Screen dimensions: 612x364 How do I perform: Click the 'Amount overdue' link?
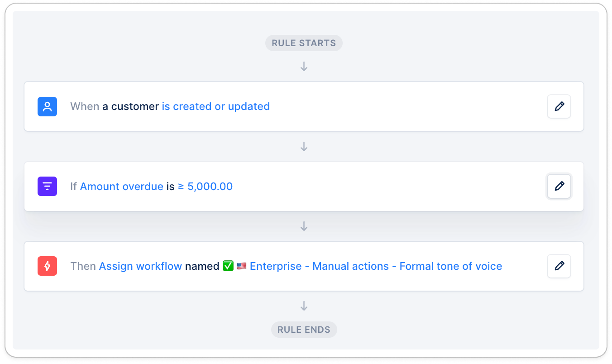[x=121, y=187]
